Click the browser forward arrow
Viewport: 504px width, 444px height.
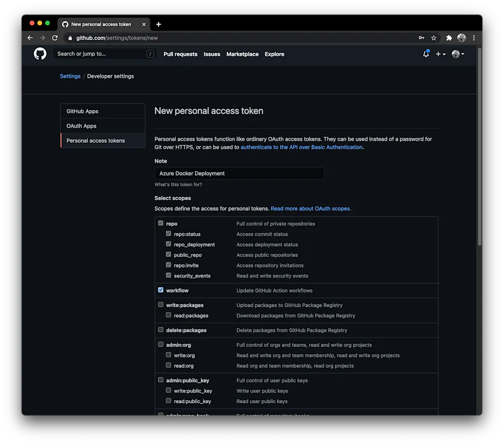(x=42, y=38)
